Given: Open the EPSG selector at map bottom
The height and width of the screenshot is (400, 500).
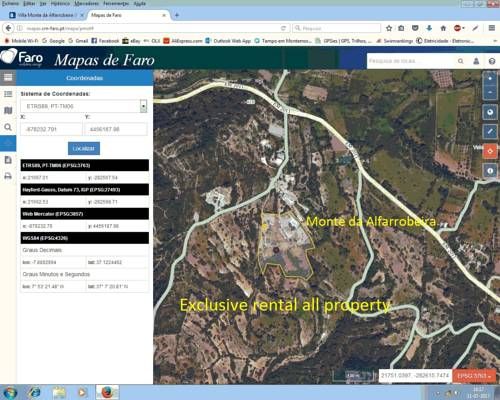Looking at the screenshot, I should click(474, 376).
